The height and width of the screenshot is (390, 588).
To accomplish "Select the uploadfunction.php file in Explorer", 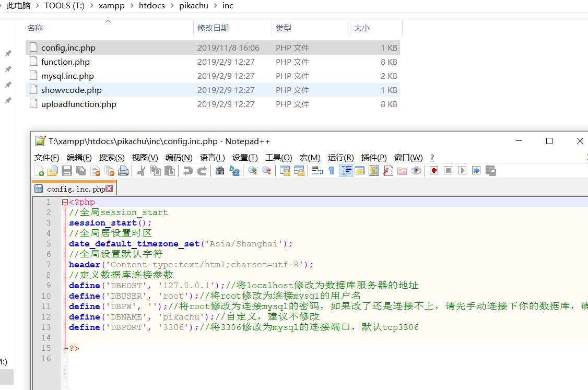I will point(213,104).
